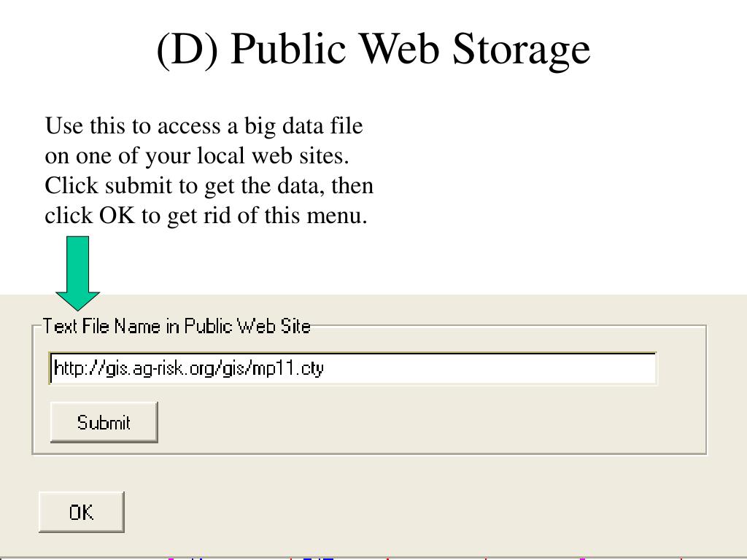Click the "Click submit to get the data, then" line

209,186
